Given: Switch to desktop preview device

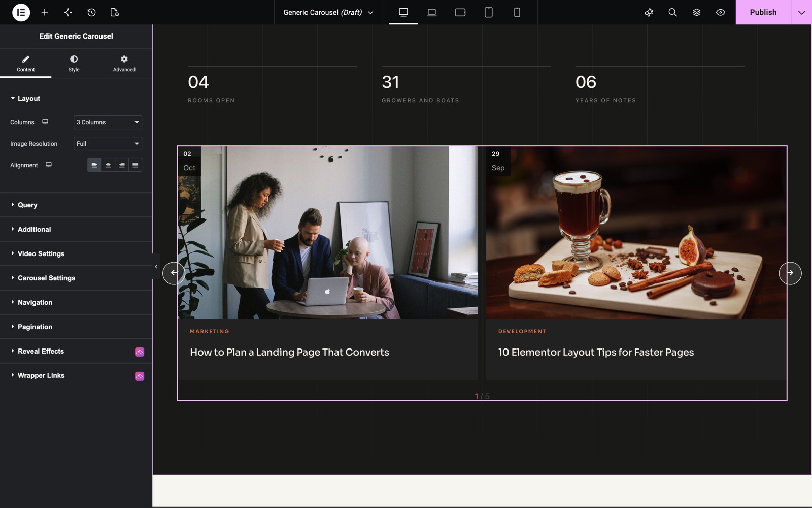Looking at the screenshot, I should [x=403, y=12].
